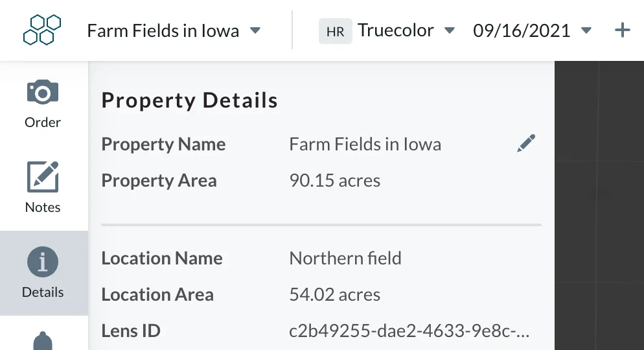Edit property name with pencil icon
Image resolution: width=644 pixels, height=350 pixels.
(x=526, y=143)
